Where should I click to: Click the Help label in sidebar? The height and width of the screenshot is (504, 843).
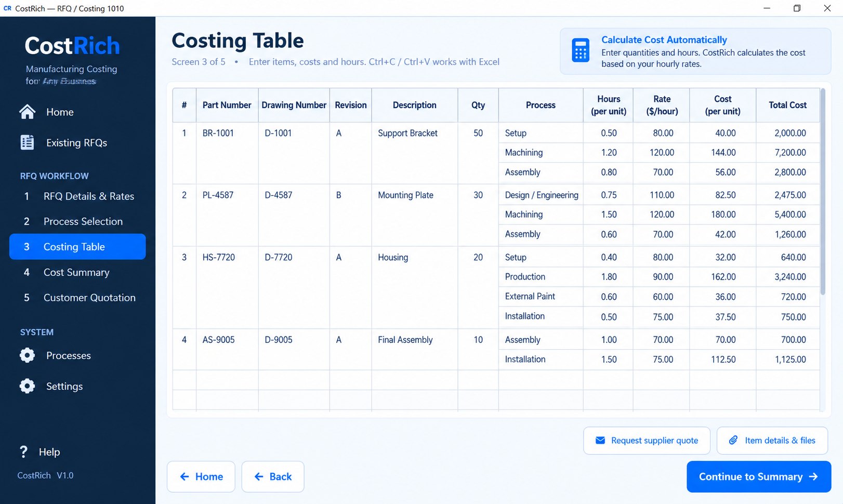point(49,452)
